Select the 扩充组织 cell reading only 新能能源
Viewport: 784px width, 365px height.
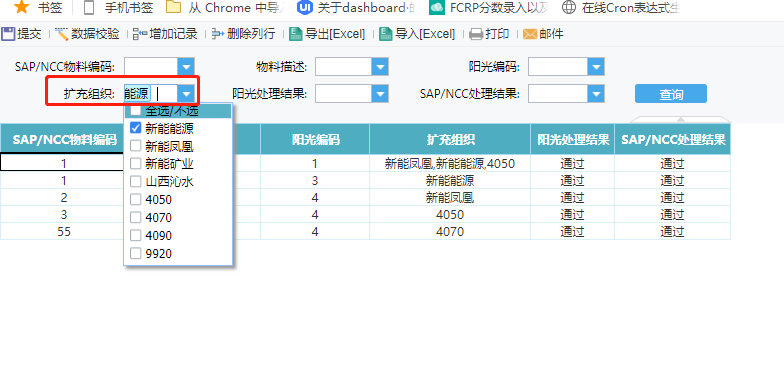[450, 180]
